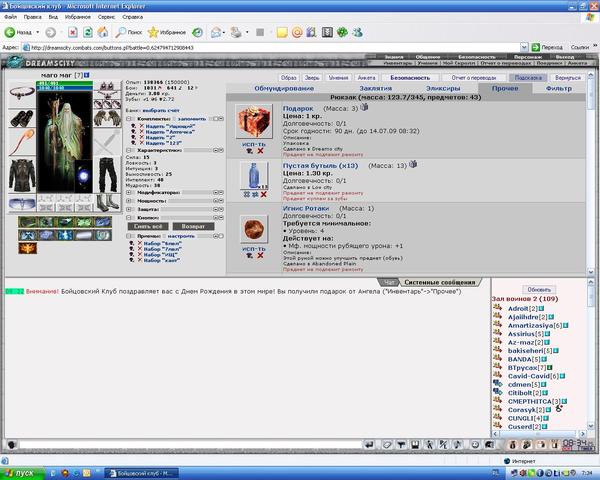Click the dark armor chest slot
The image size is (600, 480).
click(x=22, y=175)
